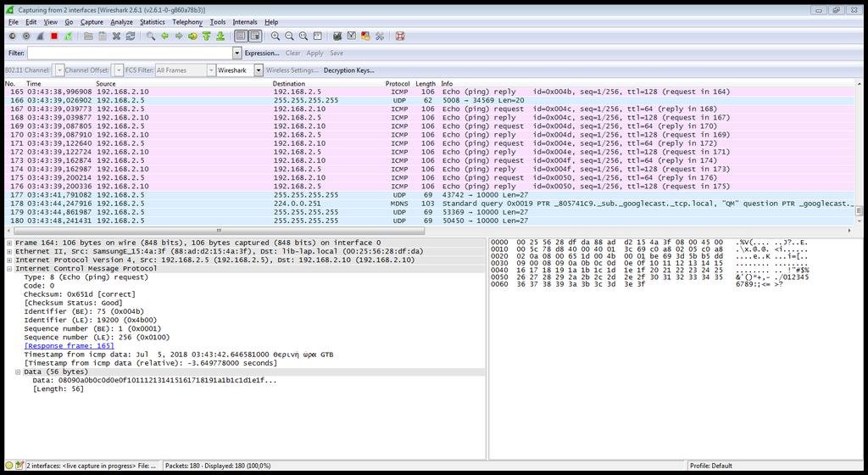Zoom out the packet text
This screenshot has width=868, height=475.
pyautogui.click(x=289, y=36)
